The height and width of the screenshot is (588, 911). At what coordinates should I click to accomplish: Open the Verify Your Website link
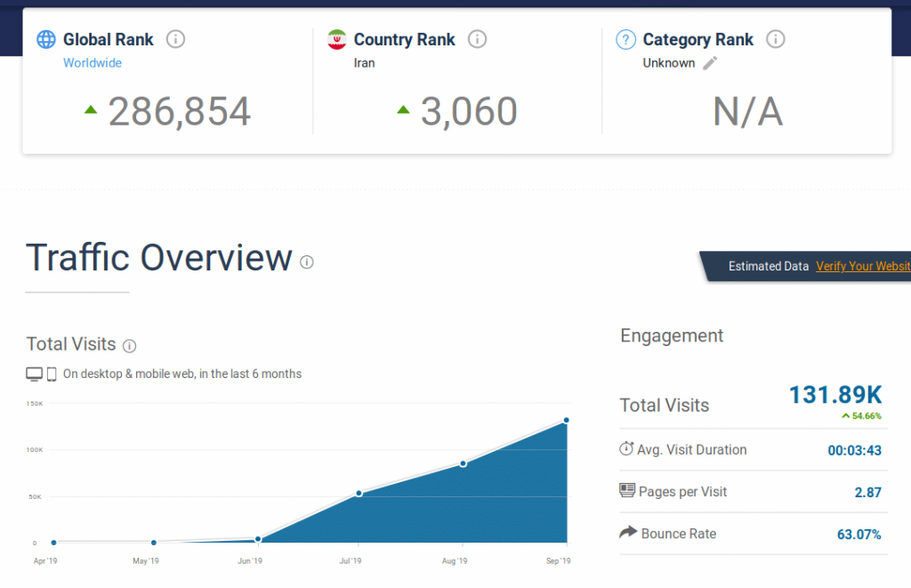(863, 266)
